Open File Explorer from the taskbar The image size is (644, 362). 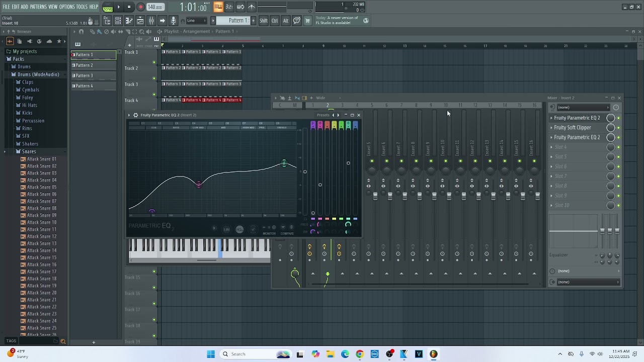pyautogui.click(x=330, y=354)
